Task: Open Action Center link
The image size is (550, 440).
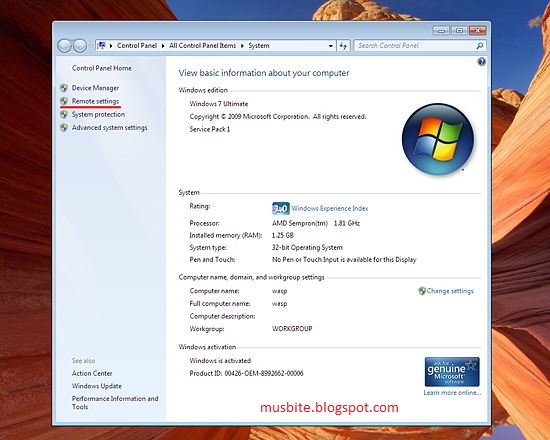Action: [92, 373]
